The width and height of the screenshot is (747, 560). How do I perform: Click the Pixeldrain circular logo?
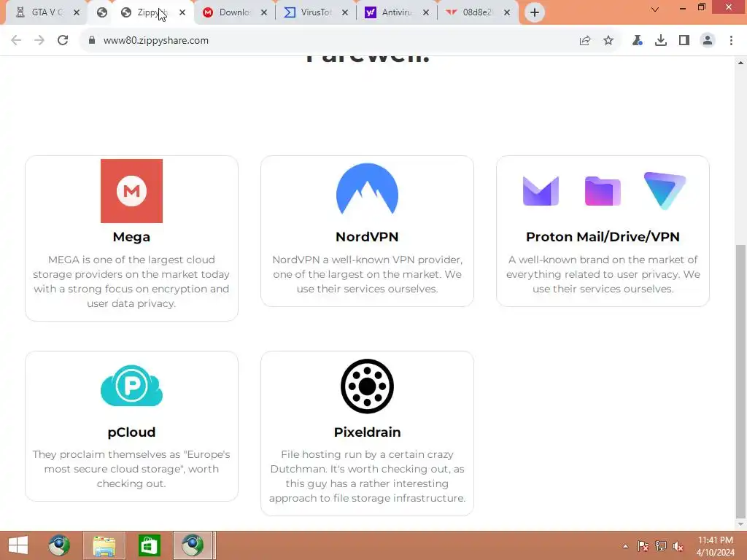coord(367,386)
